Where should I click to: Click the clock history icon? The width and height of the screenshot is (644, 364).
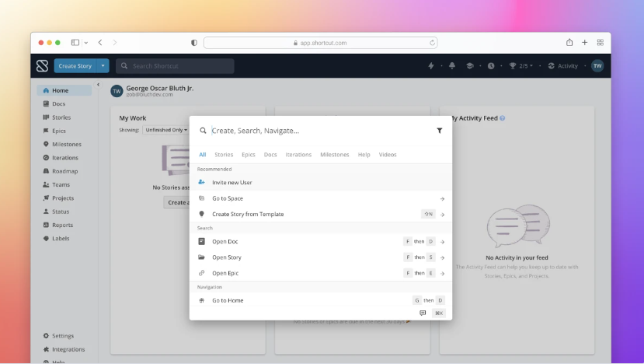pyautogui.click(x=491, y=66)
